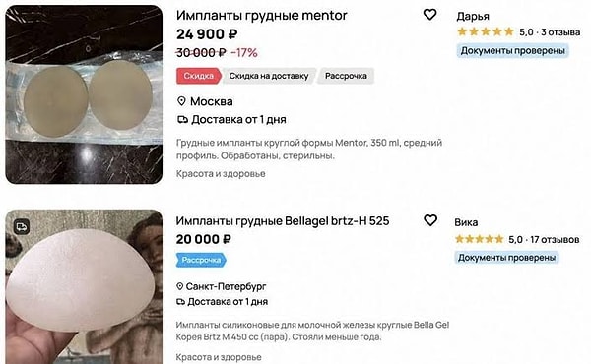Click the Скидка на доставку badge
Viewport: 591px width, 364px height.
[x=268, y=76]
